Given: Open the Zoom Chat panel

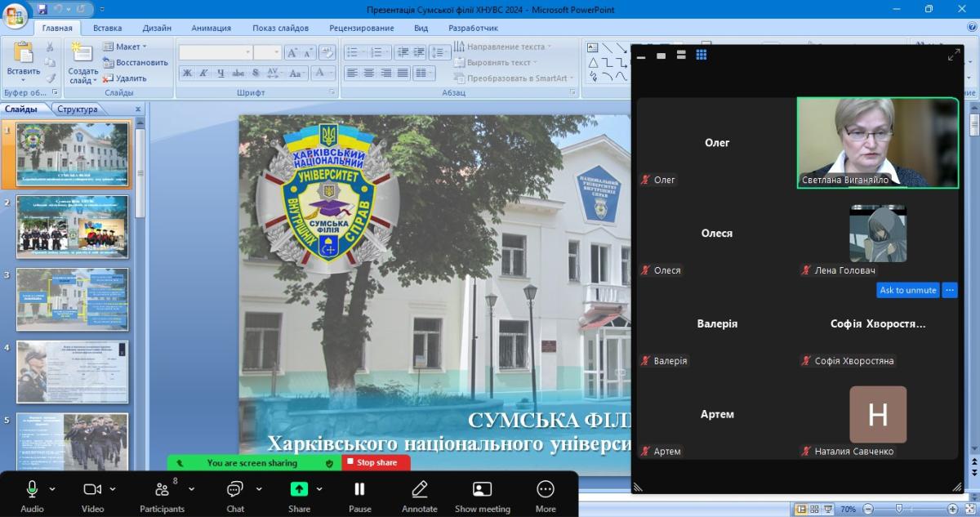Looking at the screenshot, I should (235, 494).
